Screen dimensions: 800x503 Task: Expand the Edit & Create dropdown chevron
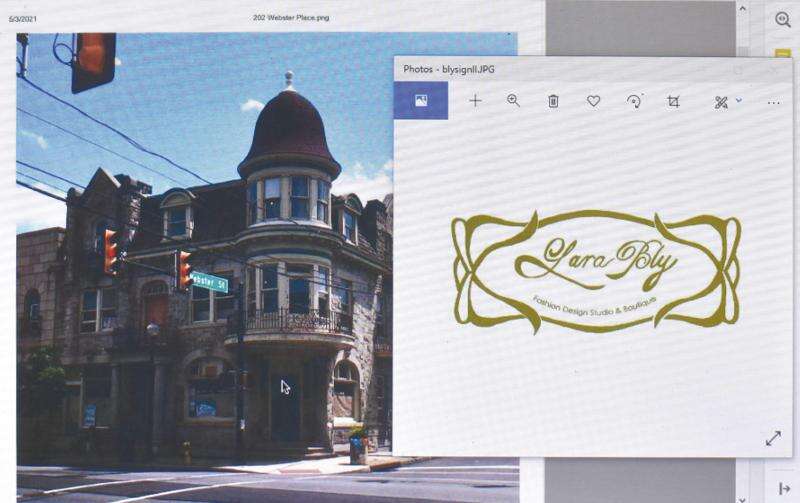click(738, 100)
